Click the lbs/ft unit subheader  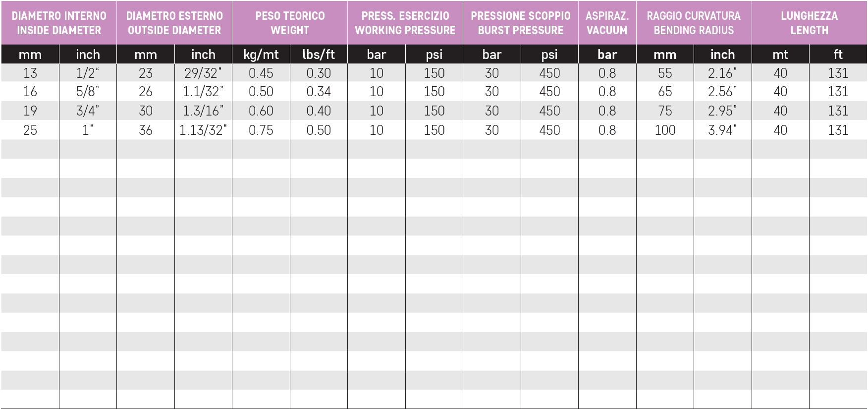click(x=319, y=55)
